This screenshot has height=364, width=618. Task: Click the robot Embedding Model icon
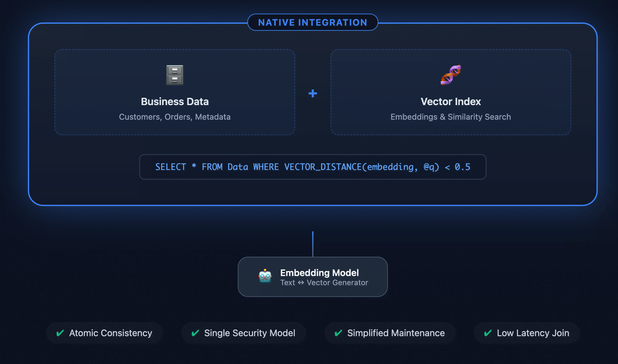point(265,276)
